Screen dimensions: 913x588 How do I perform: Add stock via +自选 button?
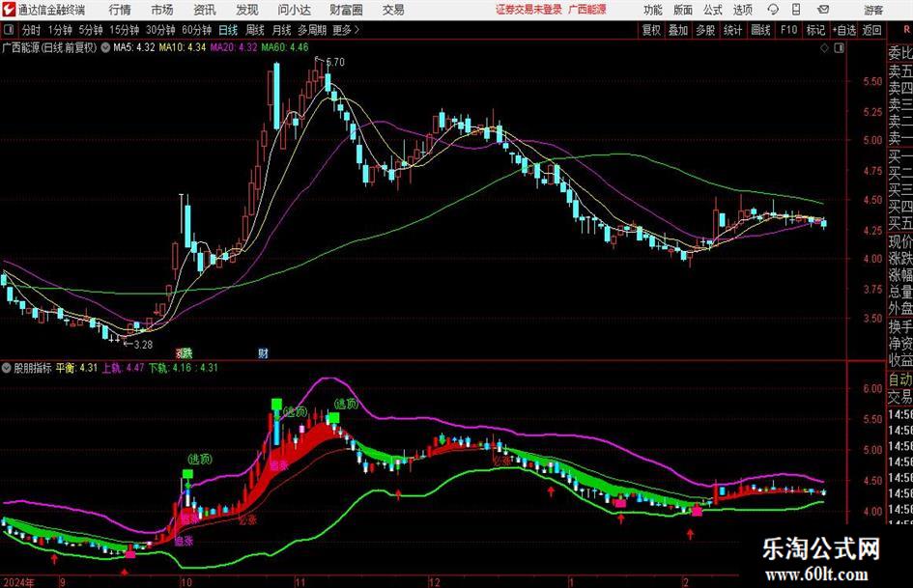coord(843,30)
